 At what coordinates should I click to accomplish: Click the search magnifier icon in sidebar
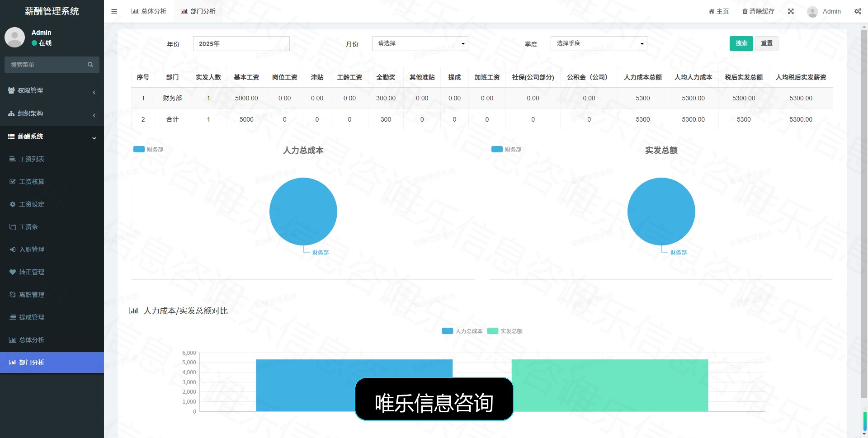90,65
